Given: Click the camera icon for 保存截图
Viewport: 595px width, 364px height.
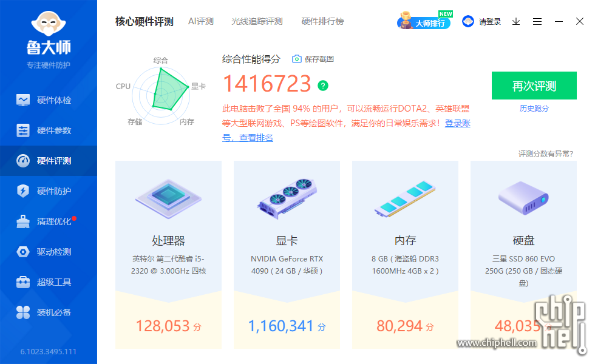Looking at the screenshot, I should (297, 59).
